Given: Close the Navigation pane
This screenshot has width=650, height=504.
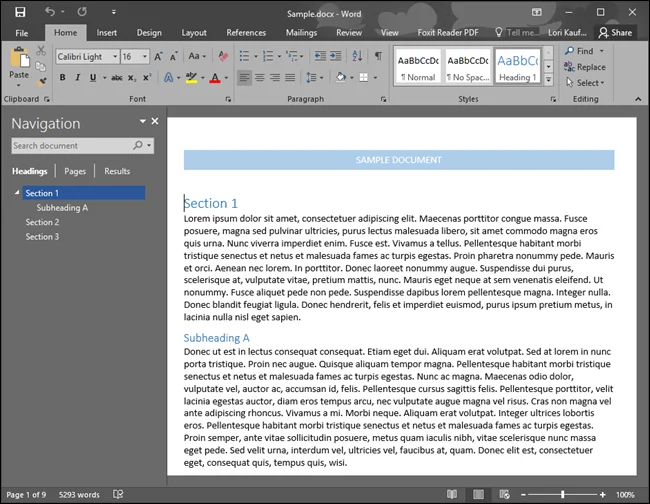Looking at the screenshot, I should click(x=155, y=121).
